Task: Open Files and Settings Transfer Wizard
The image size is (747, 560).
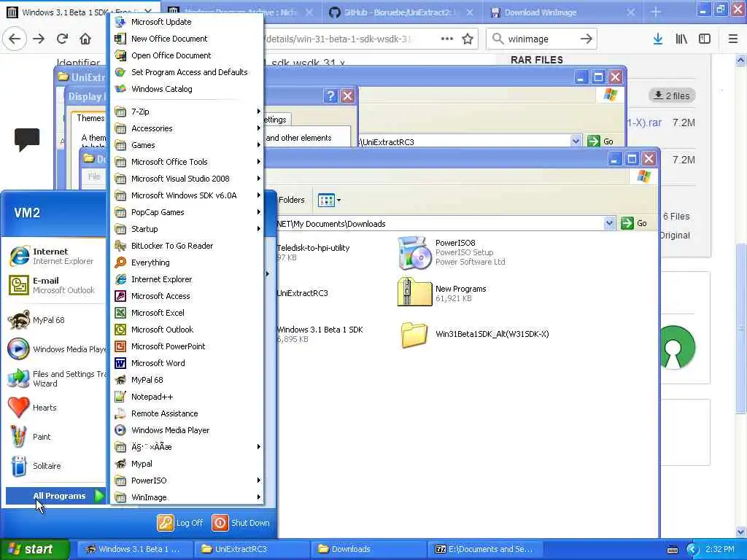Action: point(55,378)
